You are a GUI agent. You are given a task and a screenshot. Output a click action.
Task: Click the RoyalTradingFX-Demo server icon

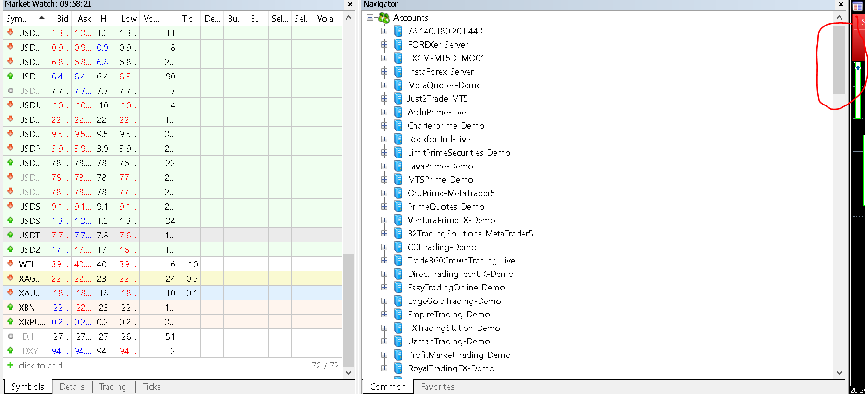click(x=398, y=368)
